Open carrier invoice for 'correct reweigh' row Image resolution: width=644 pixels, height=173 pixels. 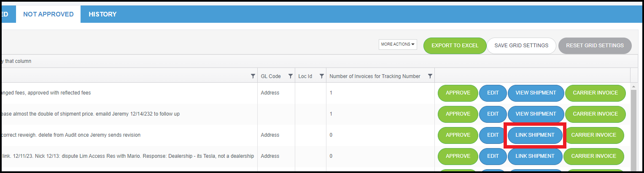[x=594, y=135]
